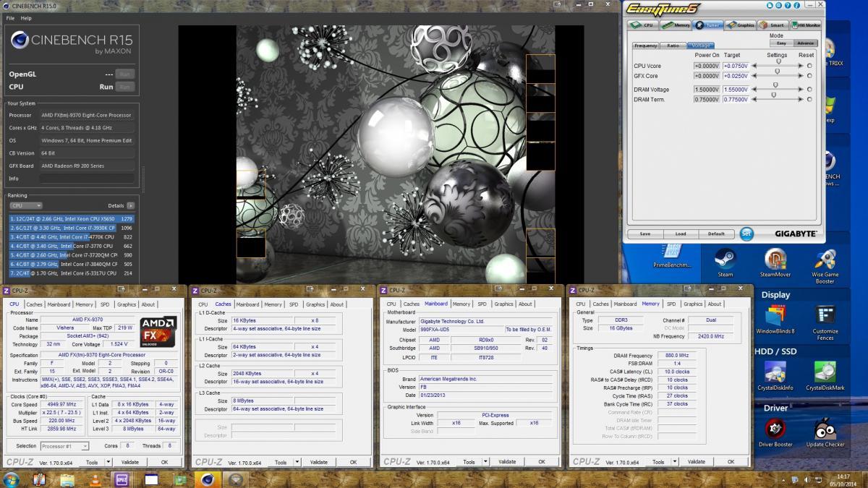Screen dimensions: 868x488
Task: Click the Save button in EasyTune6
Action: point(644,234)
